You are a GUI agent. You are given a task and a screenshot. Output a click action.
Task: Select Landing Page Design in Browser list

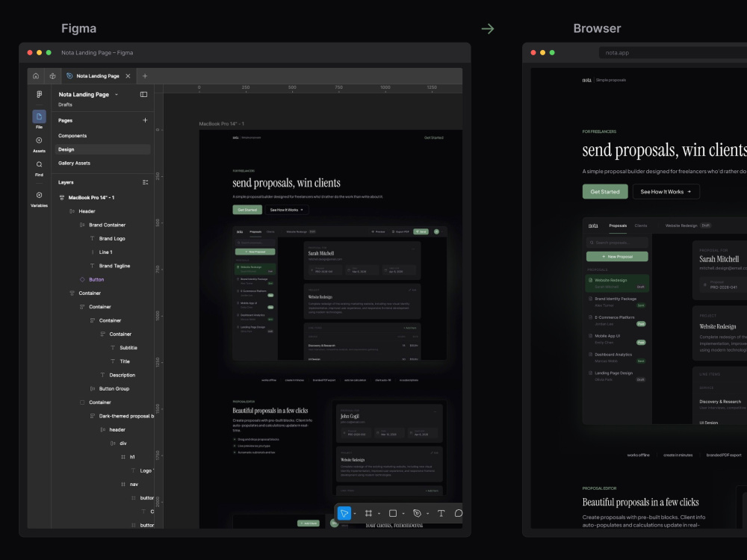(617, 376)
